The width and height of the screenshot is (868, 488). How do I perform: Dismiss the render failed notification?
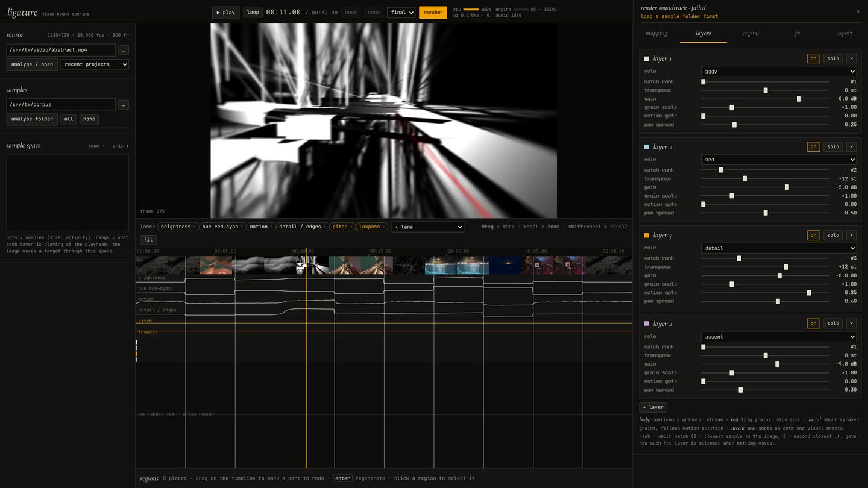(x=858, y=11)
